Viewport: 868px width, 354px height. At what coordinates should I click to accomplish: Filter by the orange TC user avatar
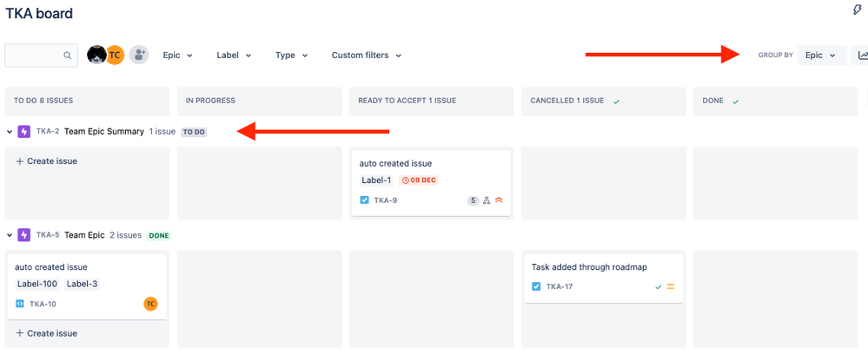(x=116, y=55)
